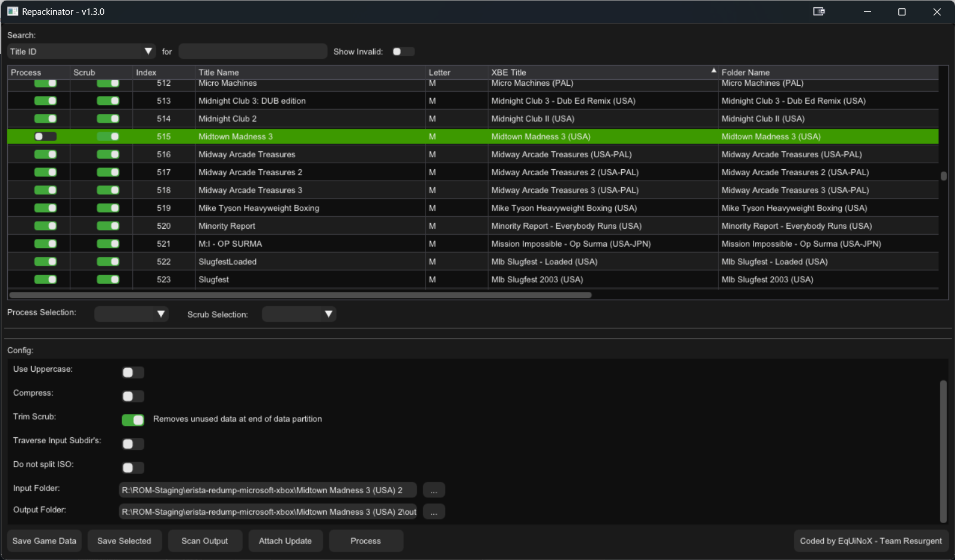Enable Do not split ISO switch
Image resolution: width=955 pixels, height=560 pixels.
(x=133, y=468)
